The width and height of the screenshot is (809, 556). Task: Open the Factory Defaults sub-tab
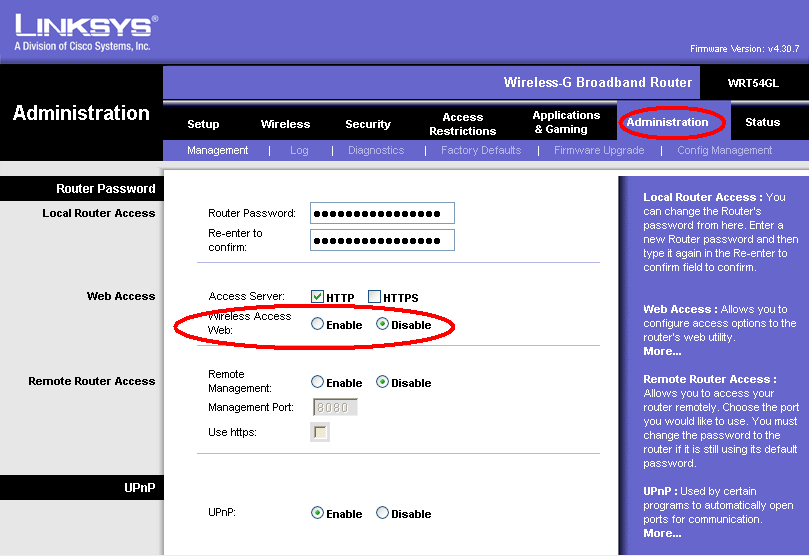click(481, 150)
